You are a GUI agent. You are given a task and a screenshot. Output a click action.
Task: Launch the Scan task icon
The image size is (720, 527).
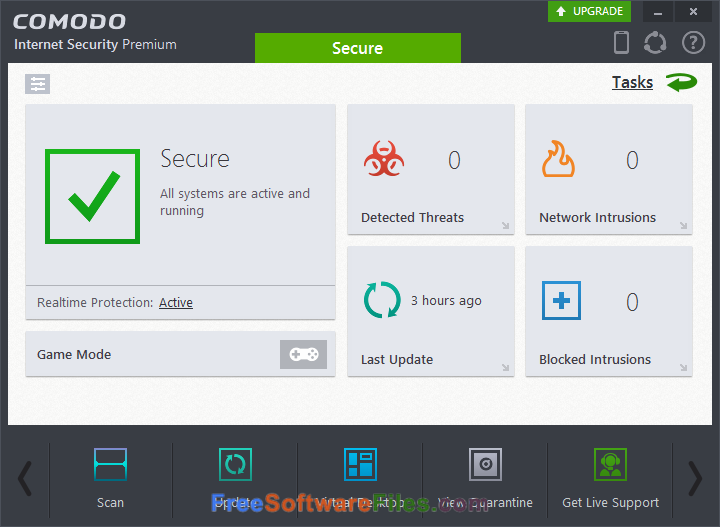point(110,465)
